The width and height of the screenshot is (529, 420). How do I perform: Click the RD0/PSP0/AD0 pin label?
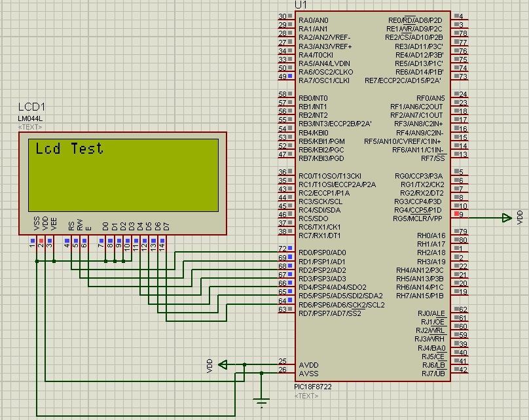pyautogui.click(x=322, y=253)
